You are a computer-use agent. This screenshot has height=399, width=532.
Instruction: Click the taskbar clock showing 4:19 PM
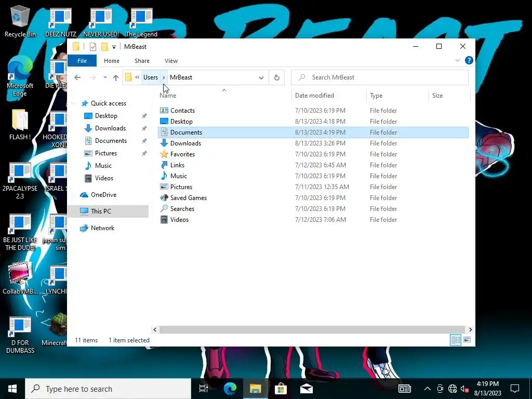[x=487, y=389]
